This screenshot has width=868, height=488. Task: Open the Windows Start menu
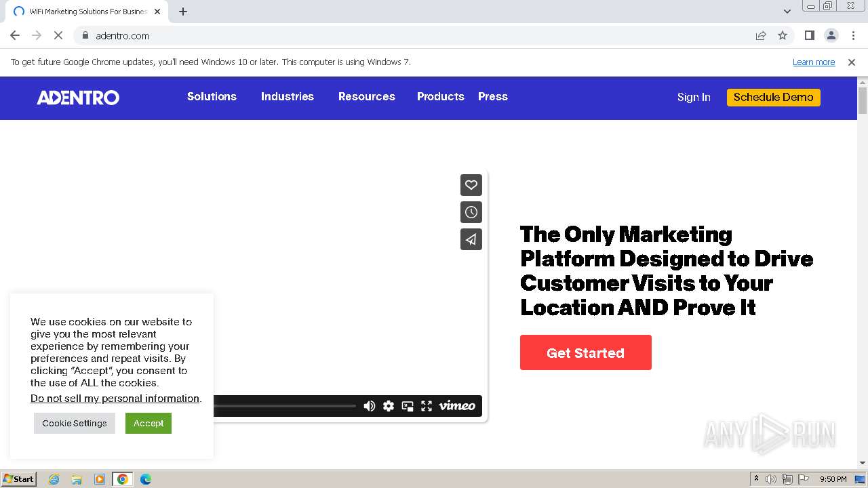point(18,479)
